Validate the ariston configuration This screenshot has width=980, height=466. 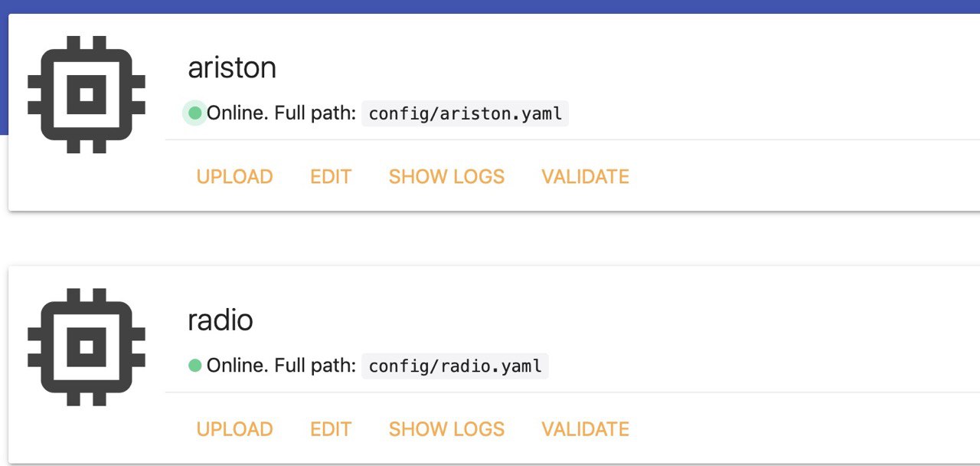click(x=585, y=176)
